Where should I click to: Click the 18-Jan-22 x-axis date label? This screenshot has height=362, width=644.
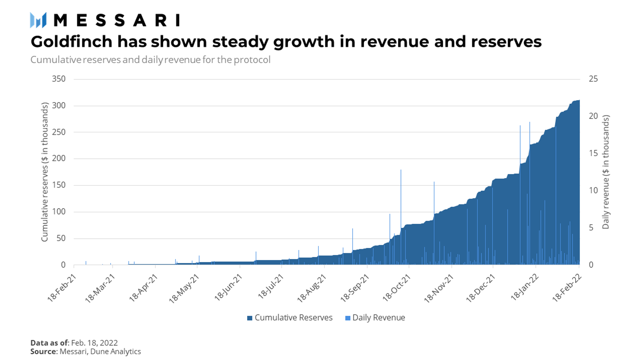point(525,287)
